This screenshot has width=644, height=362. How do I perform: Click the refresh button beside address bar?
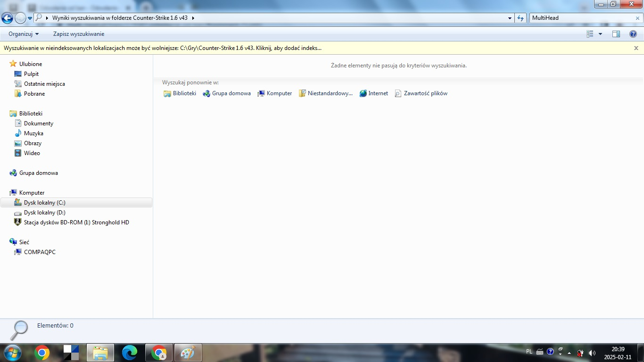click(x=520, y=18)
